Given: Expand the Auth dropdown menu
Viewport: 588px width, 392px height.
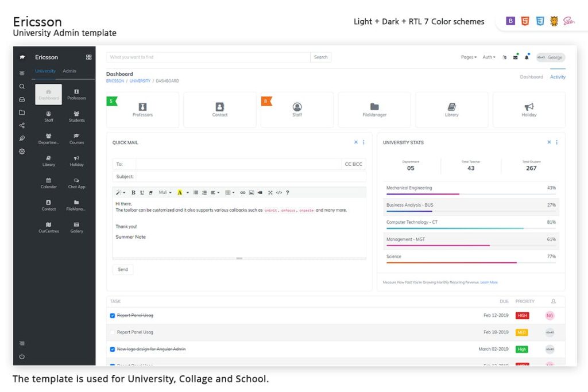Looking at the screenshot, I should point(488,57).
